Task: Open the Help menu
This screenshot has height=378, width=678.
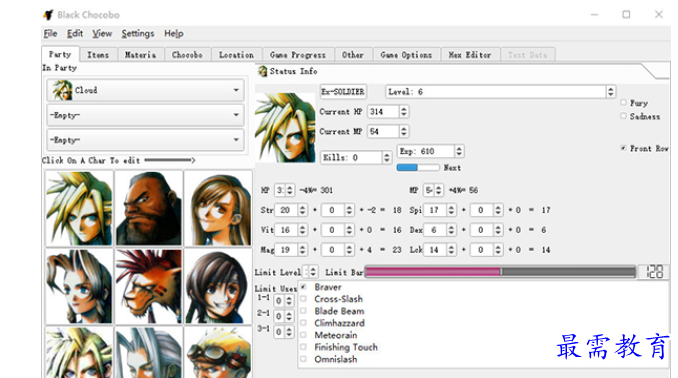Action: click(173, 34)
